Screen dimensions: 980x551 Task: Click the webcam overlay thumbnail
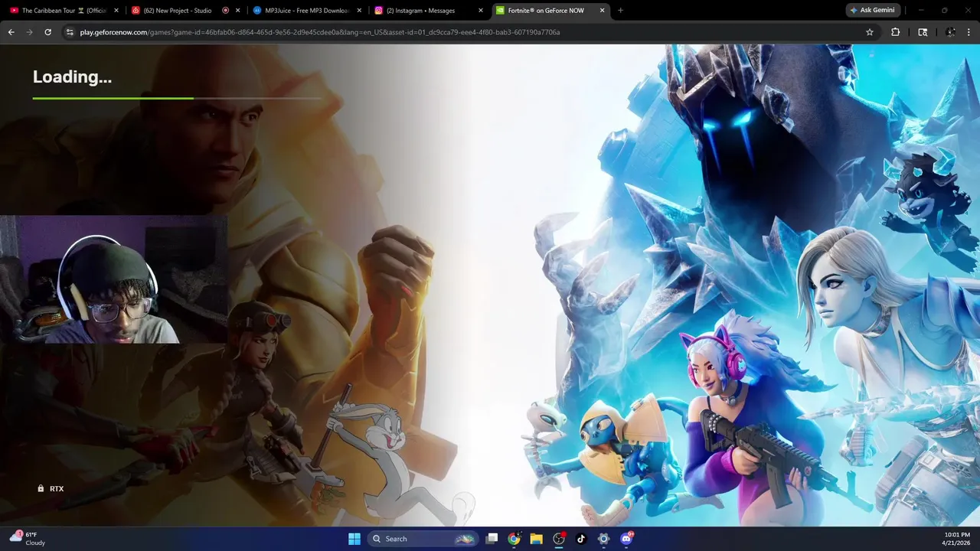point(113,279)
